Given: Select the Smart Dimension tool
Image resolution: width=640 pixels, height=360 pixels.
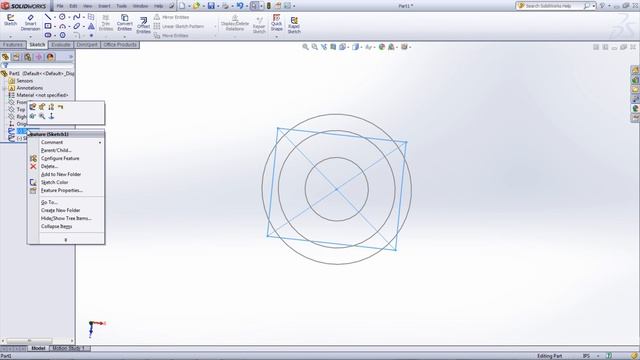Looking at the screenshot, I should click(30, 23).
